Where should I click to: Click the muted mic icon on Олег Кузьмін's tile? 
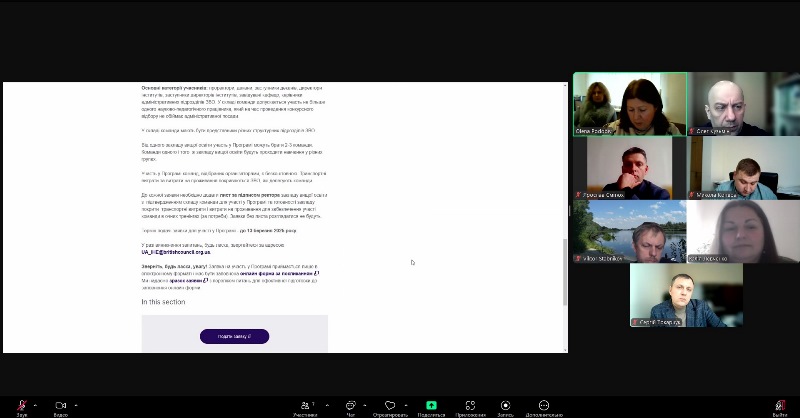[692, 131]
